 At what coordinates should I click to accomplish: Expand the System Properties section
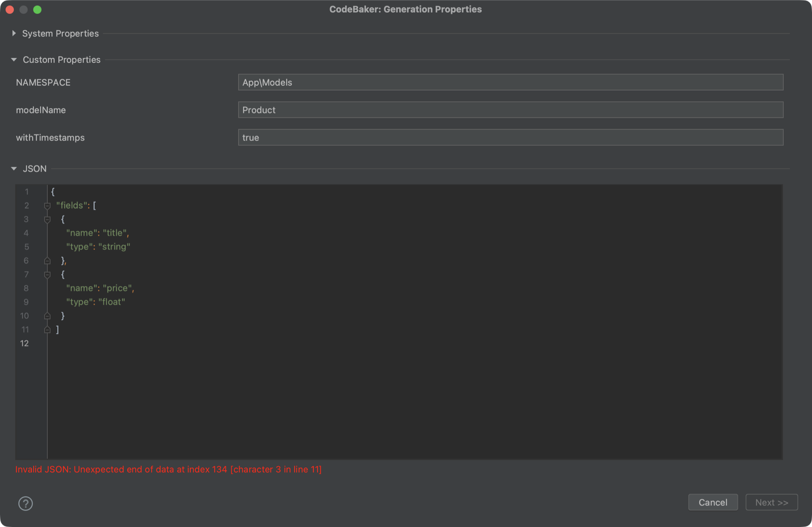(x=14, y=33)
